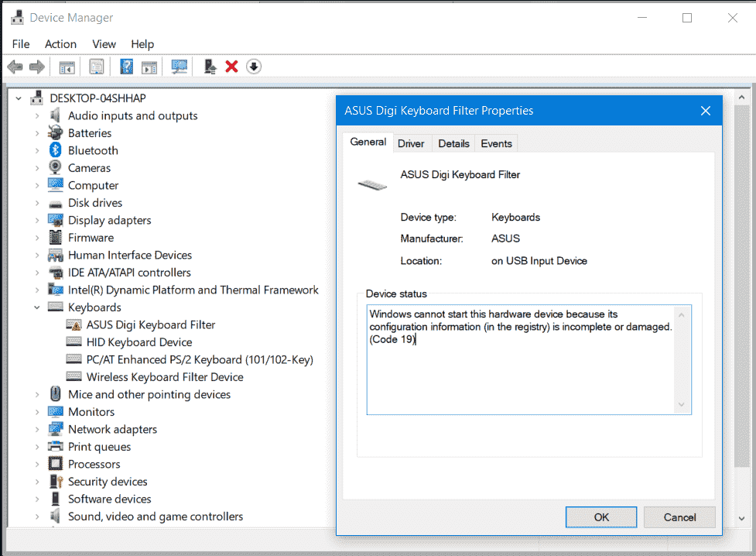The width and height of the screenshot is (756, 556).
Task: Expand Sound, video and game controllers
Action: 37,517
